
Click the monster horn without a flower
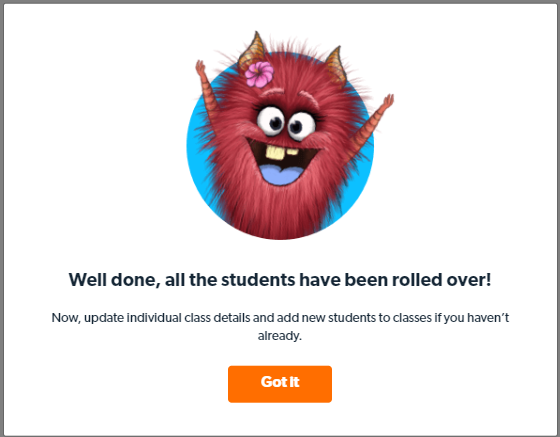coord(336,65)
